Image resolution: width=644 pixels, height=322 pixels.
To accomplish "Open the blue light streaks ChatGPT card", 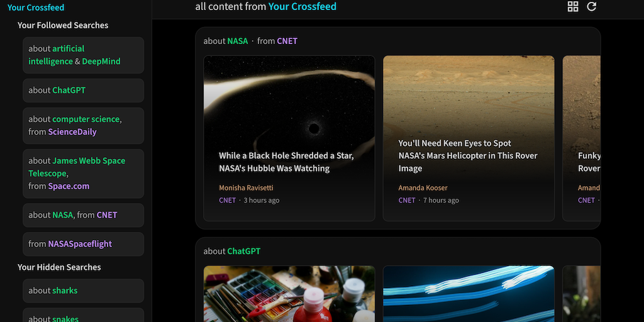I will coord(469,294).
